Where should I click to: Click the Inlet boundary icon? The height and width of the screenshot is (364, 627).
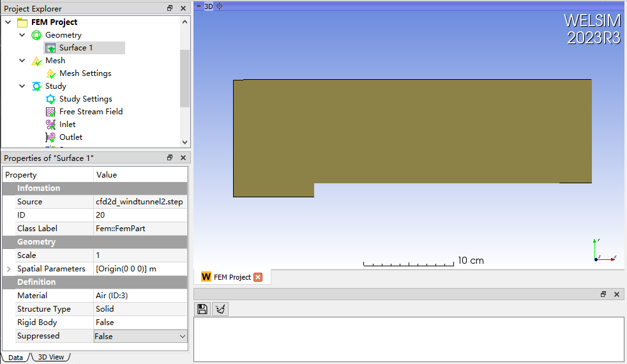tap(50, 125)
